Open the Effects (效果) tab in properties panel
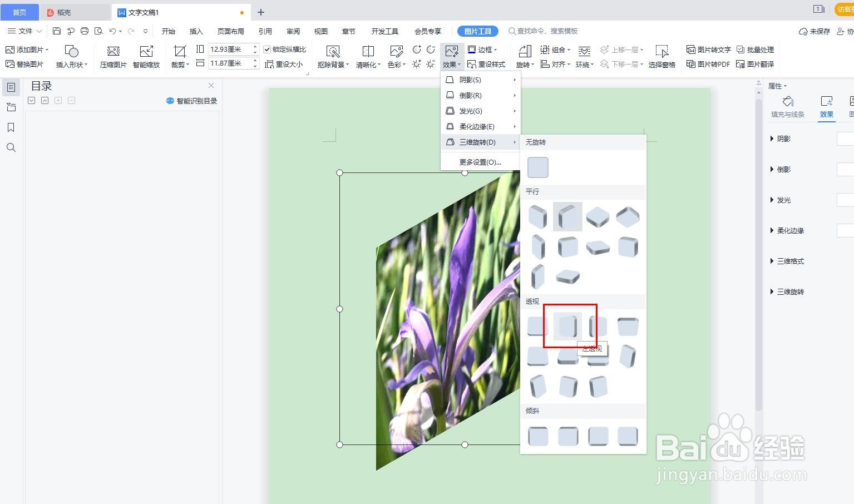 [827, 107]
